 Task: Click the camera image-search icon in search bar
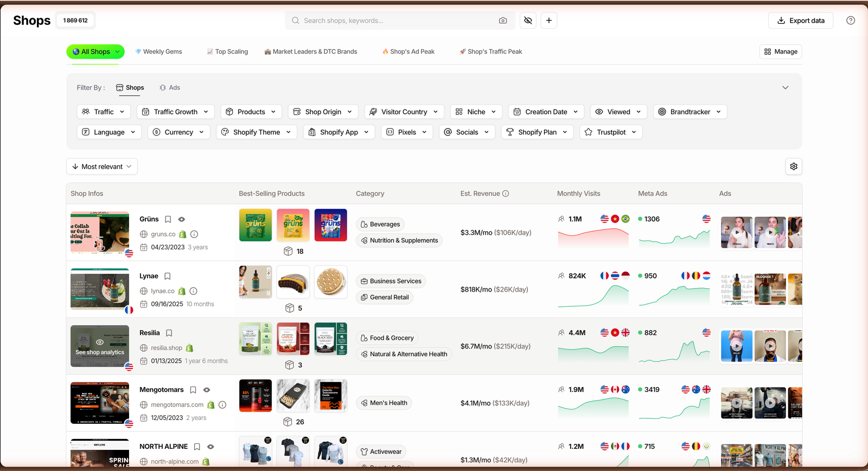coord(503,21)
